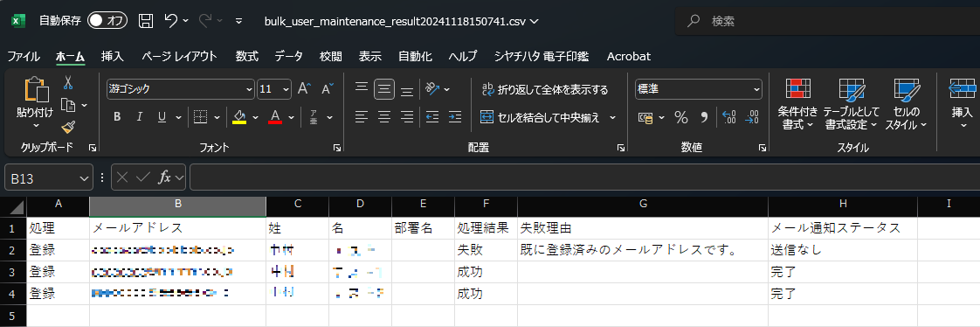This screenshot has width=980, height=327.
Task: Open テーブルとして書式設定 button
Action: click(x=851, y=104)
